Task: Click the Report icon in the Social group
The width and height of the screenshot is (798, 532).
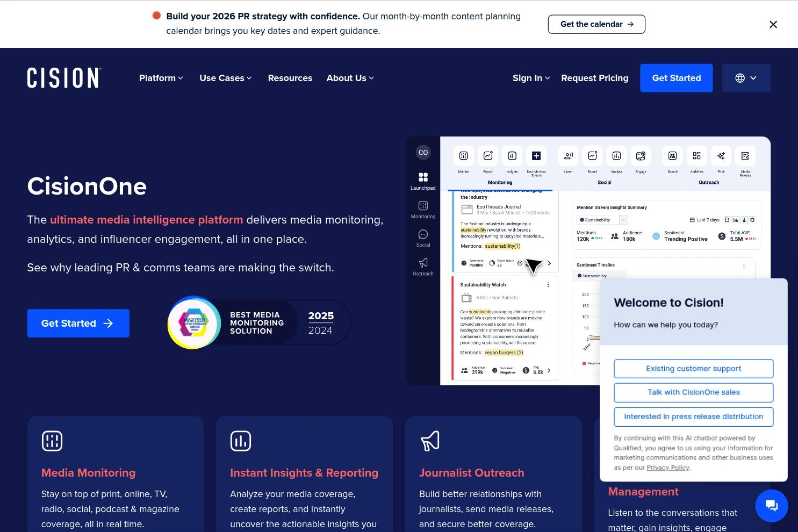Action: click(x=592, y=156)
